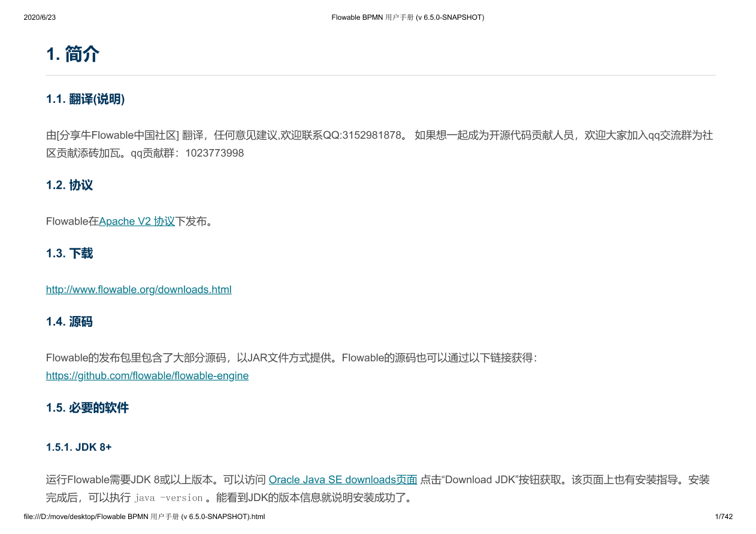This screenshot has height=534, width=756.
Task: Click the Flowable BPMN 用户手册 header title
Action: [x=407, y=17]
